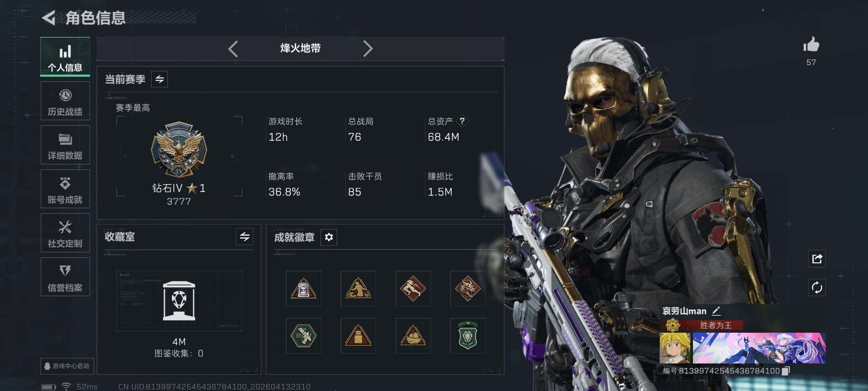The image size is (868, 391).
Task: Click the 游戏中心启动 button
Action: 67,366
